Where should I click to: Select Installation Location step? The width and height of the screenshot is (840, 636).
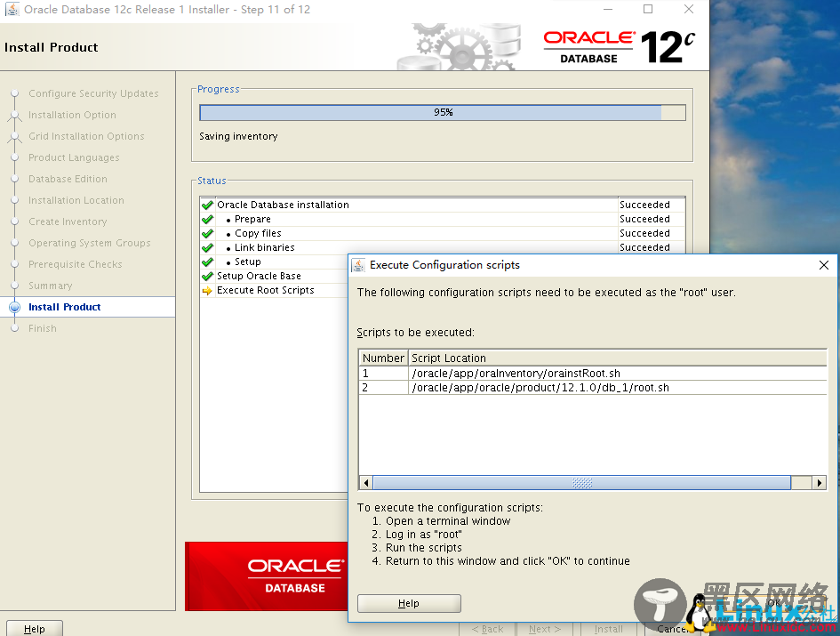click(76, 200)
